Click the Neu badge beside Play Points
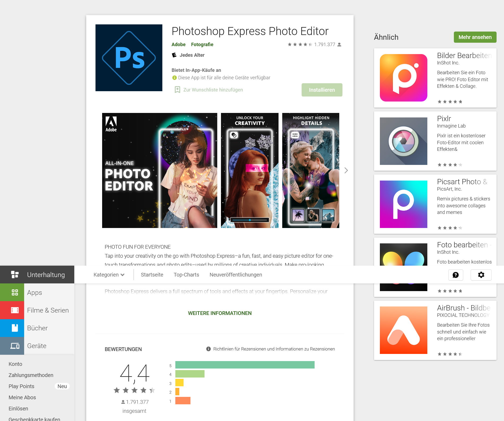 click(x=62, y=386)
